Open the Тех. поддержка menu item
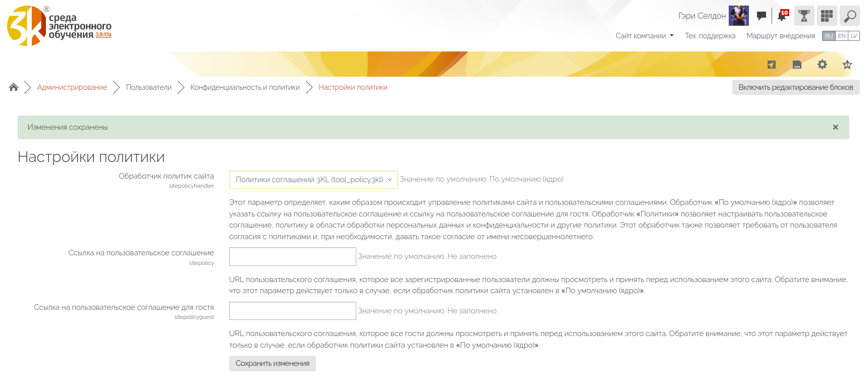868x384 pixels. (710, 36)
